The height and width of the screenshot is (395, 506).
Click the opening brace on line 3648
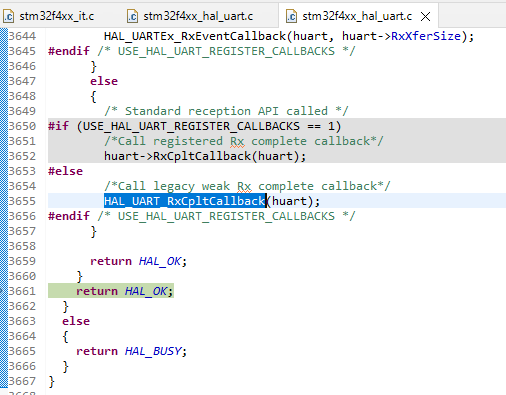click(93, 97)
